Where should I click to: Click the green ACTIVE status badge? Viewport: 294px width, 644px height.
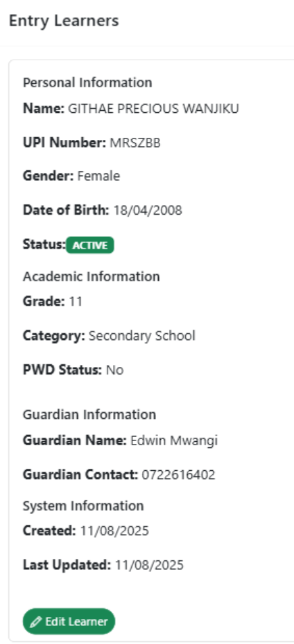90,245
